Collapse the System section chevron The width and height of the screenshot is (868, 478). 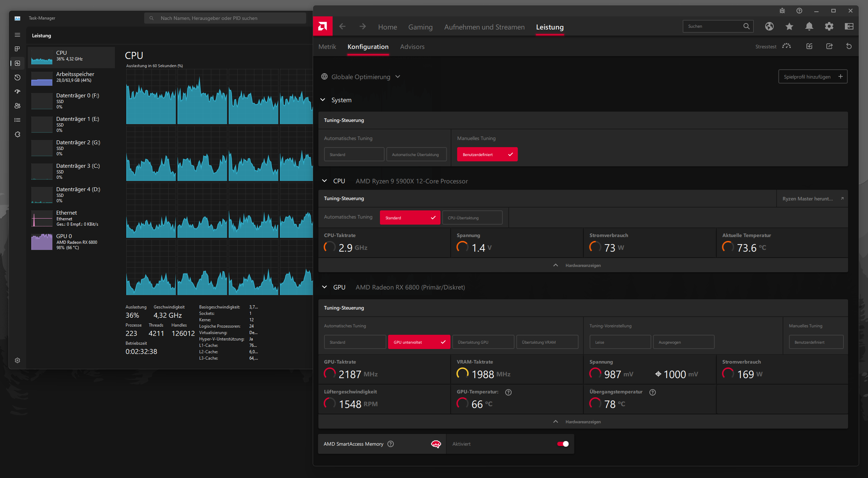coord(323,100)
